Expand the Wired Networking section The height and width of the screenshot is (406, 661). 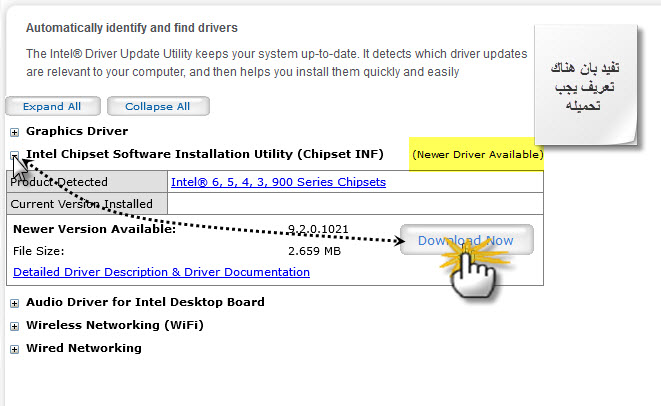coord(14,350)
